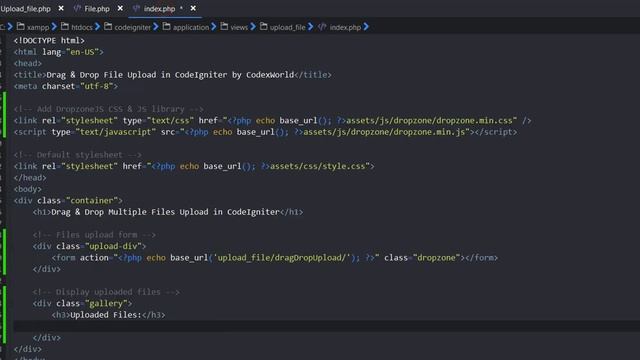
Task: Open the application breadcrumb folder
Action: click(191, 27)
